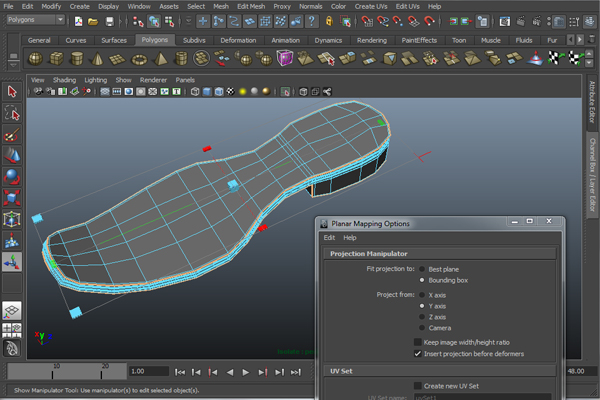Open the Channel Box / Layer Editor tab
This screenshot has width=600, height=400.
click(592, 175)
